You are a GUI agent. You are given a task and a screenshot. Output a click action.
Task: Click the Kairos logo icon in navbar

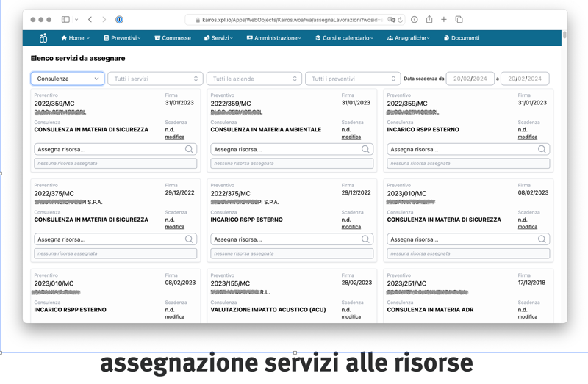tap(43, 38)
